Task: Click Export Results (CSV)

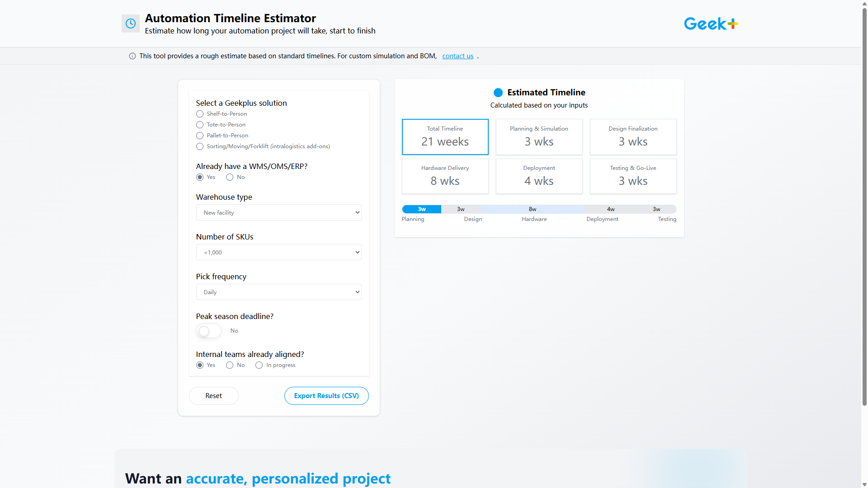Action: (326, 395)
